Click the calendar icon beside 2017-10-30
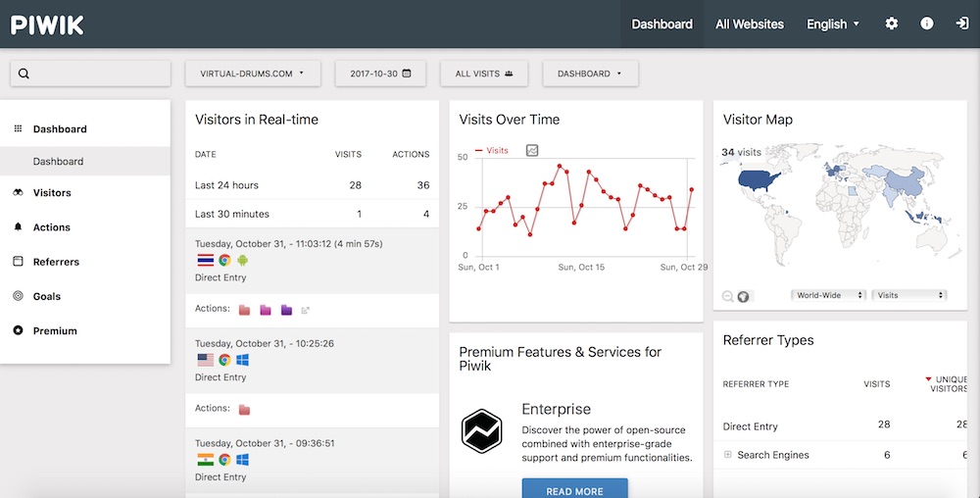The height and width of the screenshot is (498, 980). (407, 74)
